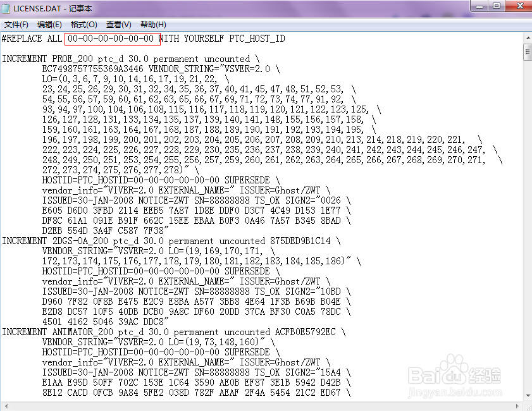Click the line starting 23,24,25,26

(x=199, y=89)
